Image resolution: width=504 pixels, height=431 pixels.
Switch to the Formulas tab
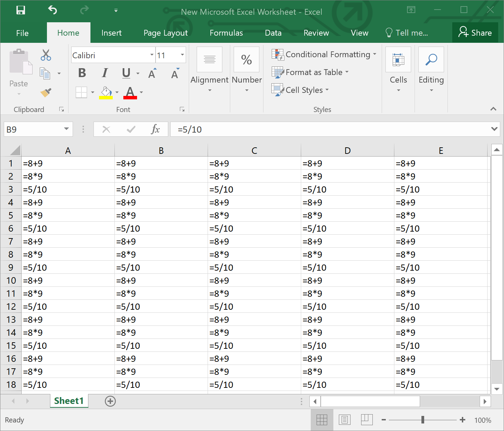click(x=226, y=33)
